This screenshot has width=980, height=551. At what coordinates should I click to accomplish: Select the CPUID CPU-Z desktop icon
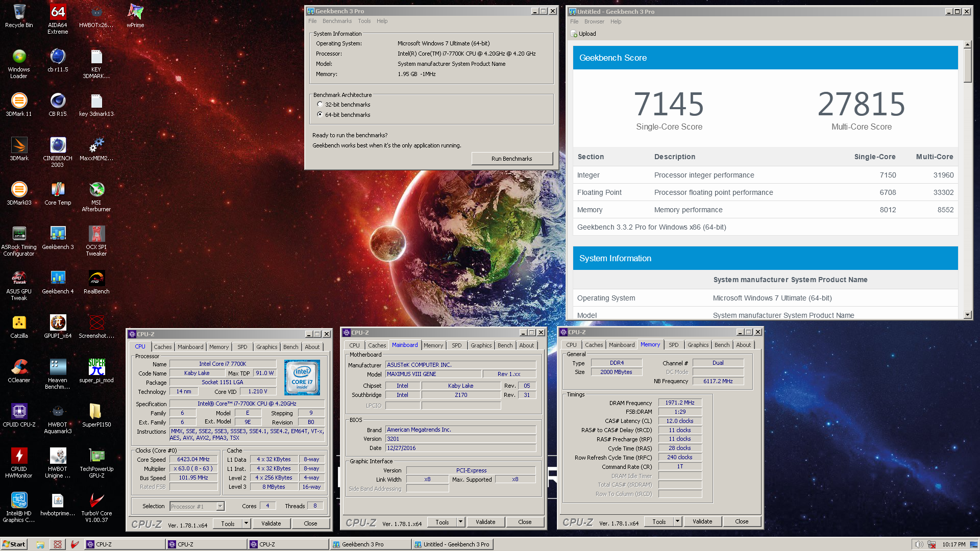[x=19, y=415]
